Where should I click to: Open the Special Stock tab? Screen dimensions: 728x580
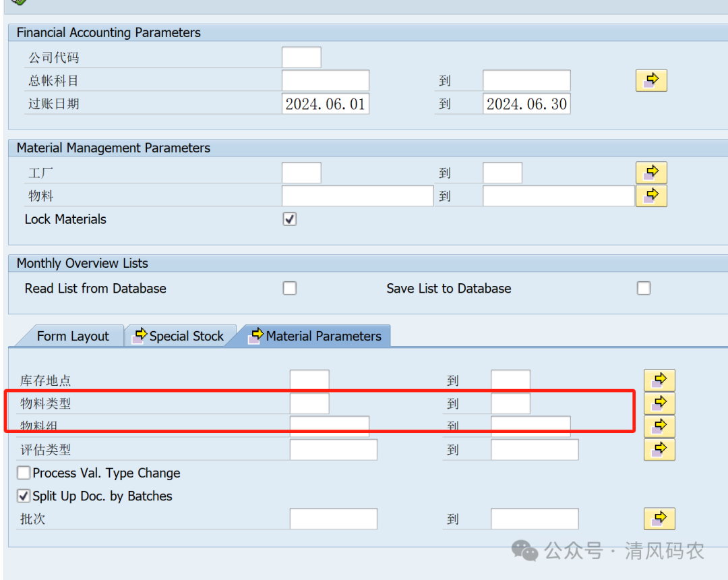[179, 336]
